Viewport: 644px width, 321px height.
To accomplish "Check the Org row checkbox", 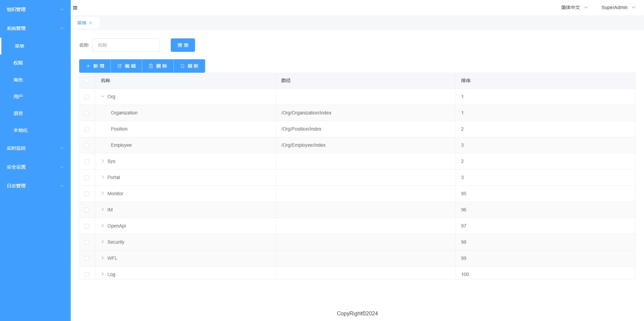I will pyautogui.click(x=87, y=97).
